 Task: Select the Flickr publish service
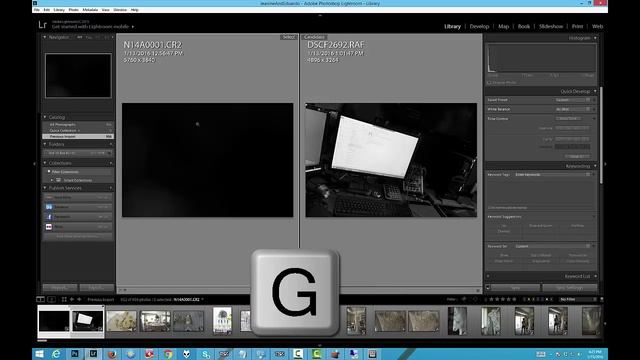click(x=78, y=227)
